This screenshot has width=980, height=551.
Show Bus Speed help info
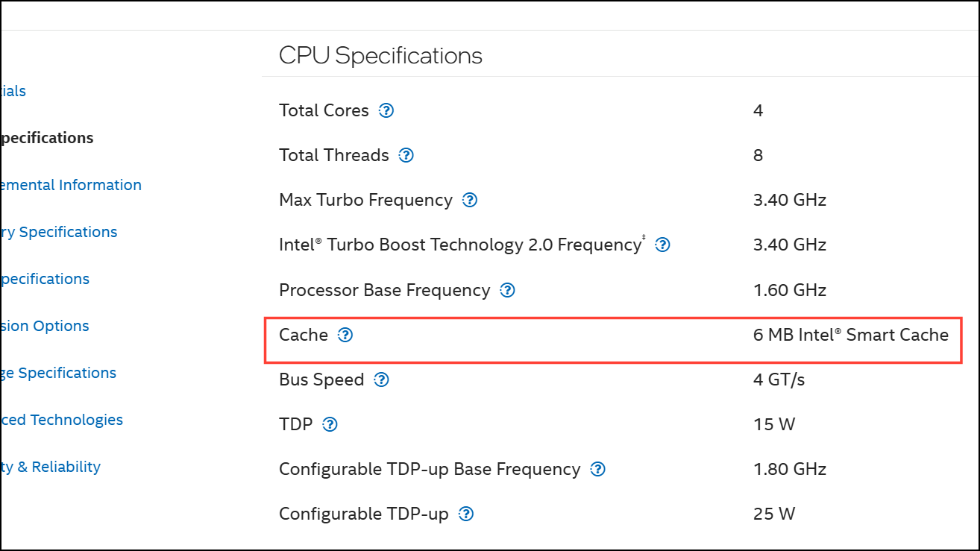[x=382, y=380]
